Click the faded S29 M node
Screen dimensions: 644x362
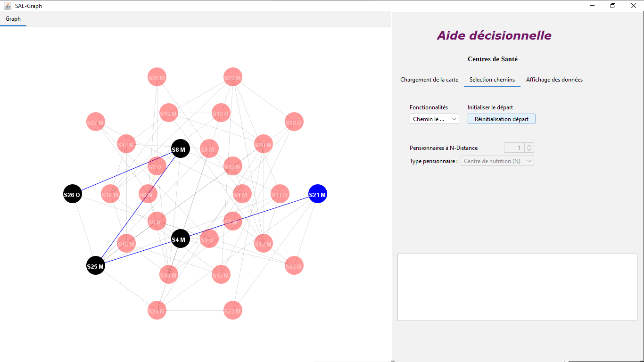232,77
